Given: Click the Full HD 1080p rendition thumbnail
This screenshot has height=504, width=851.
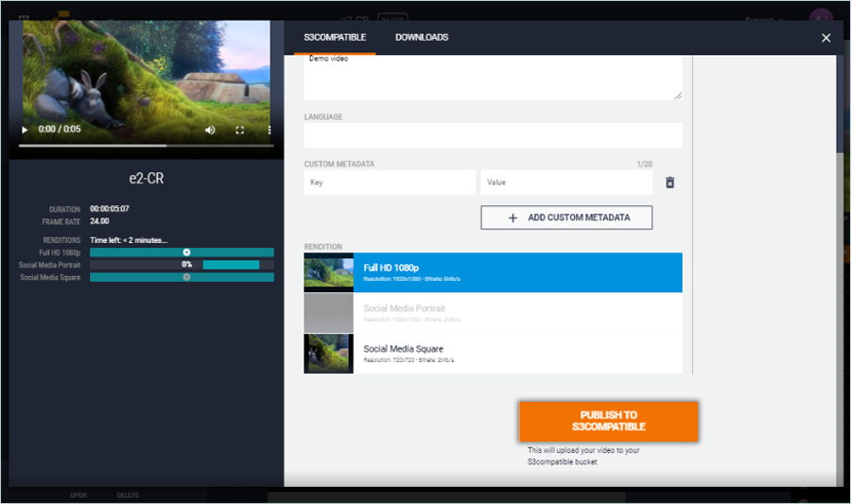Looking at the screenshot, I should 328,272.
